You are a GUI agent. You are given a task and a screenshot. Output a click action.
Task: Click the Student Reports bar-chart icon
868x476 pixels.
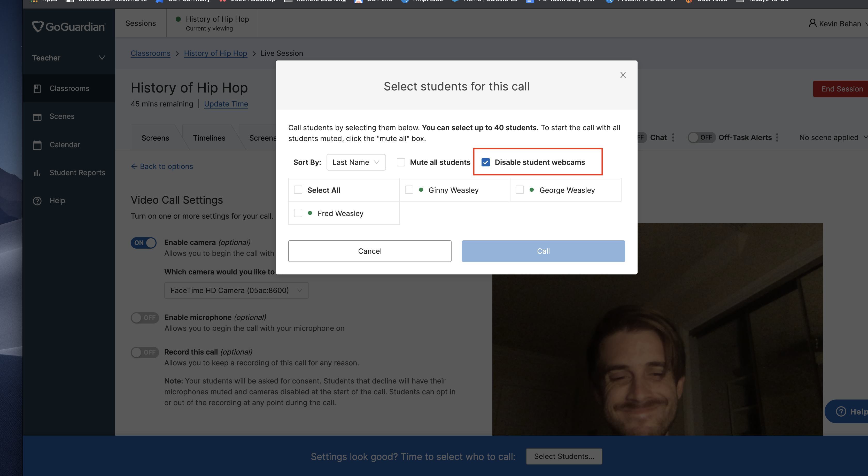tap(37, 173)
